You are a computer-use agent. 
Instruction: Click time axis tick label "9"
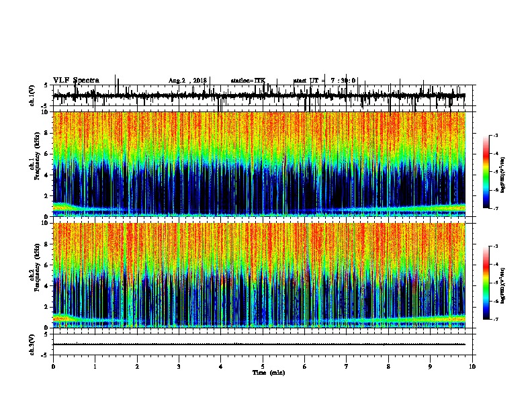(x=430, y=367)
